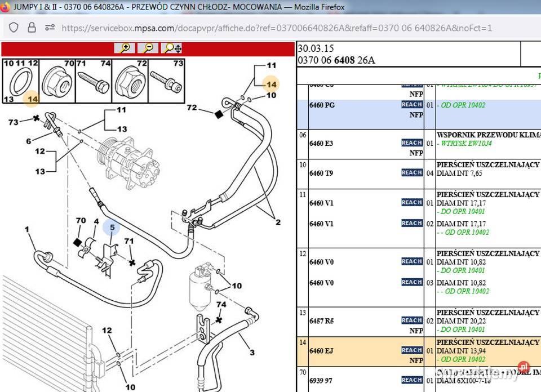Viewport: 541px width, 392px height.
Task: Open the tracking protection shield icon
Action: (14, 28)
